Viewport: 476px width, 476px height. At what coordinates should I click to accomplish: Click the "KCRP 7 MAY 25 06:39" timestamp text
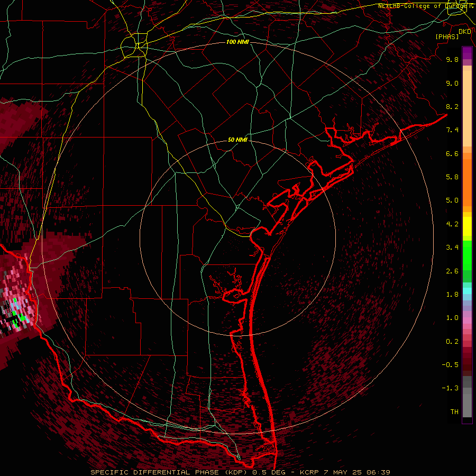tap(345, 472)
